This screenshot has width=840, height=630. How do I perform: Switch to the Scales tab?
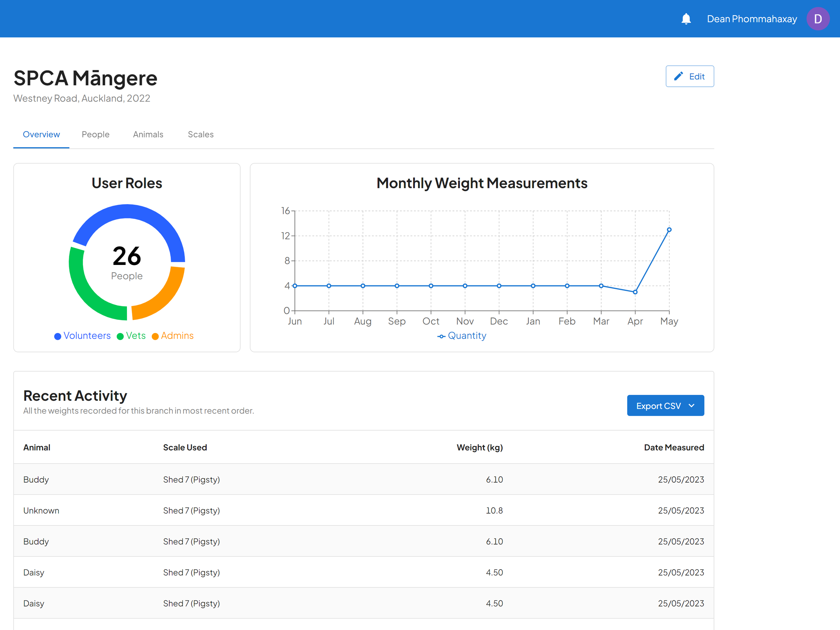coord(201,134)
